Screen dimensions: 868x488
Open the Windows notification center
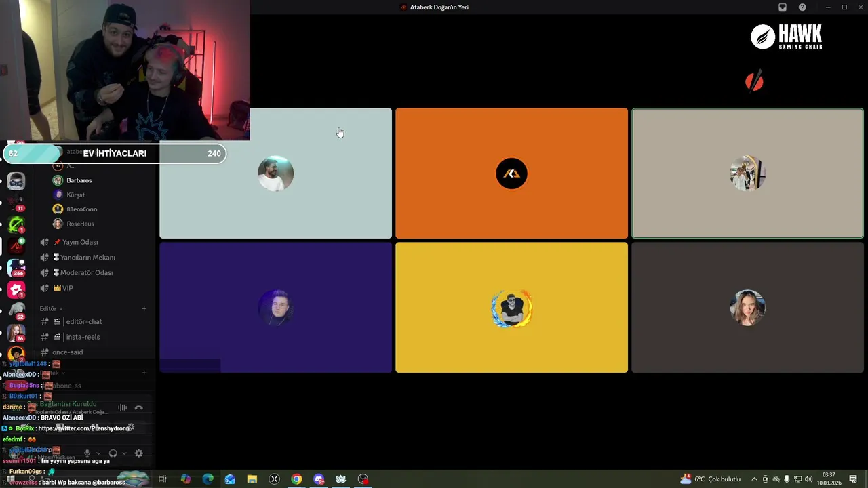(x=853, y=479)
